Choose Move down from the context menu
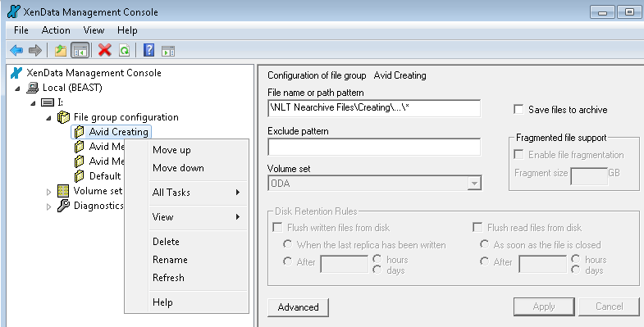Screen dimensions: 644x327 pos(178,168)
